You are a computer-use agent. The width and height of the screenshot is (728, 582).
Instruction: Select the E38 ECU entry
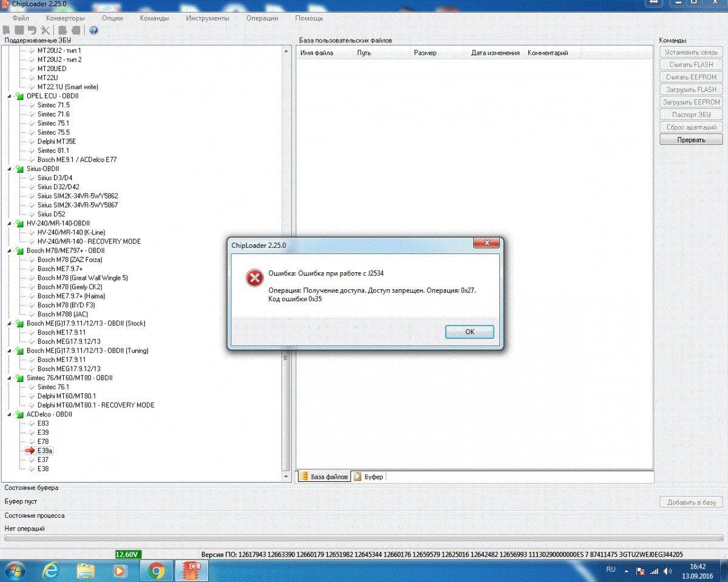43,469
